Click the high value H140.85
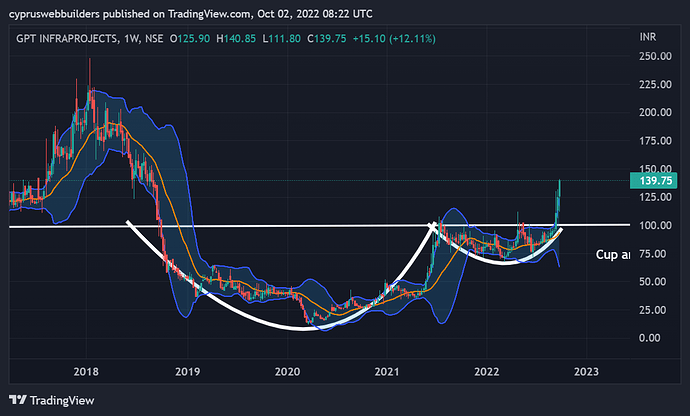The height and width of the screenshot is (416, 690). point(236,39)
